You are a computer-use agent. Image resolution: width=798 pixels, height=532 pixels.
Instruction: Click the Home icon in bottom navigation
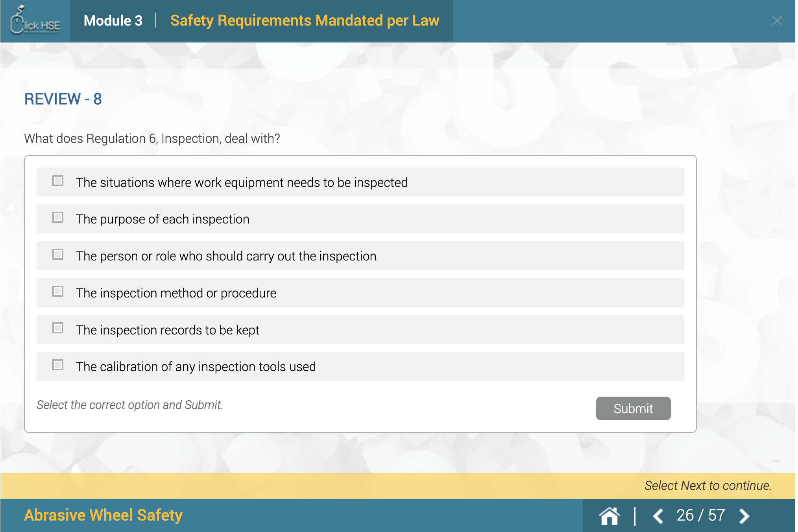click(609, 515)
